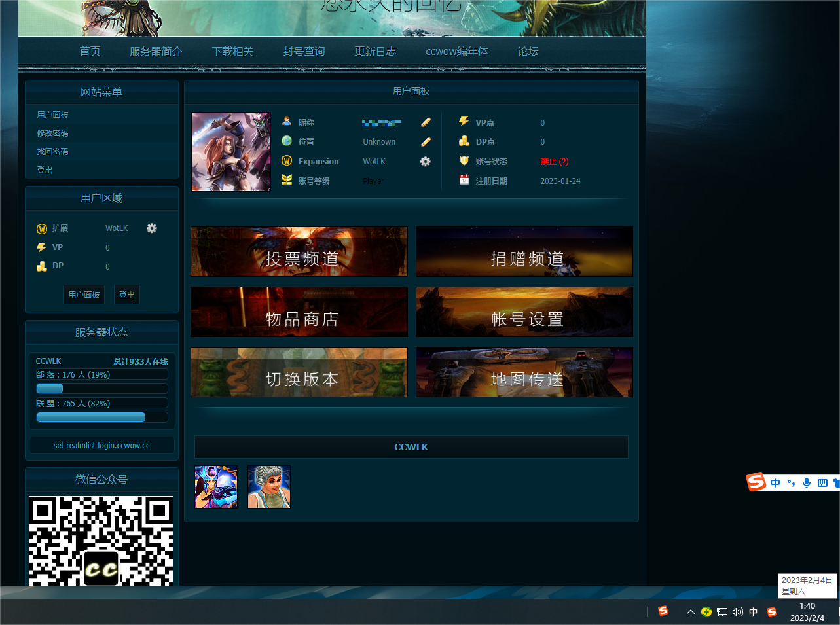This screenshot has height=625, width=840.
Task: Click the 联盟 population progress bar
Action: tap(101, 418)
